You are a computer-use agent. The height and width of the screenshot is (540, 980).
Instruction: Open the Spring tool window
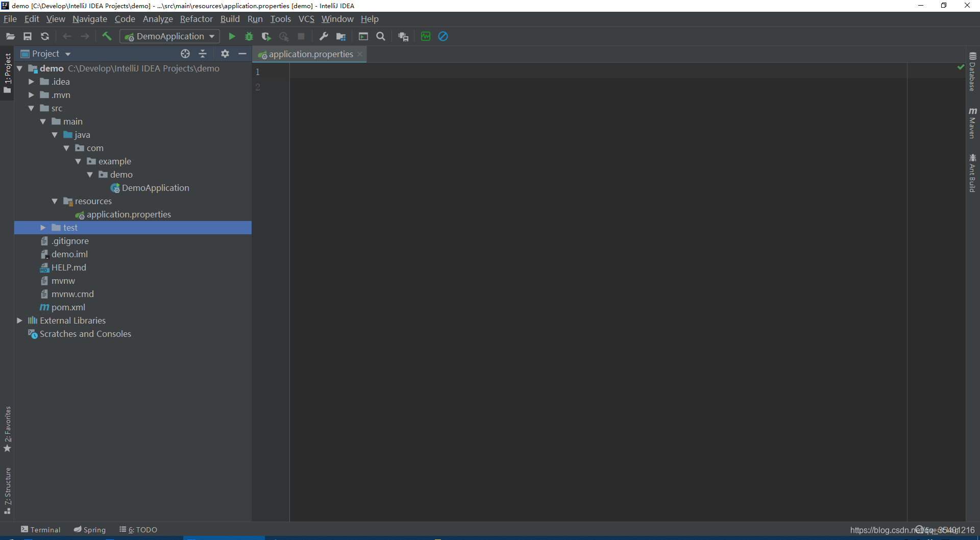(x=90, y=530)
